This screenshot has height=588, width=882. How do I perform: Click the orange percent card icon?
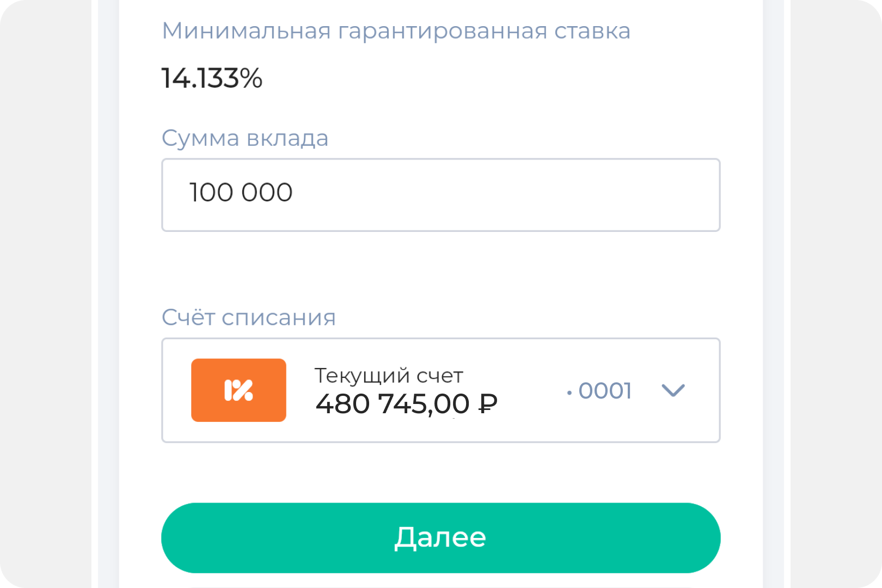point(238,390)
